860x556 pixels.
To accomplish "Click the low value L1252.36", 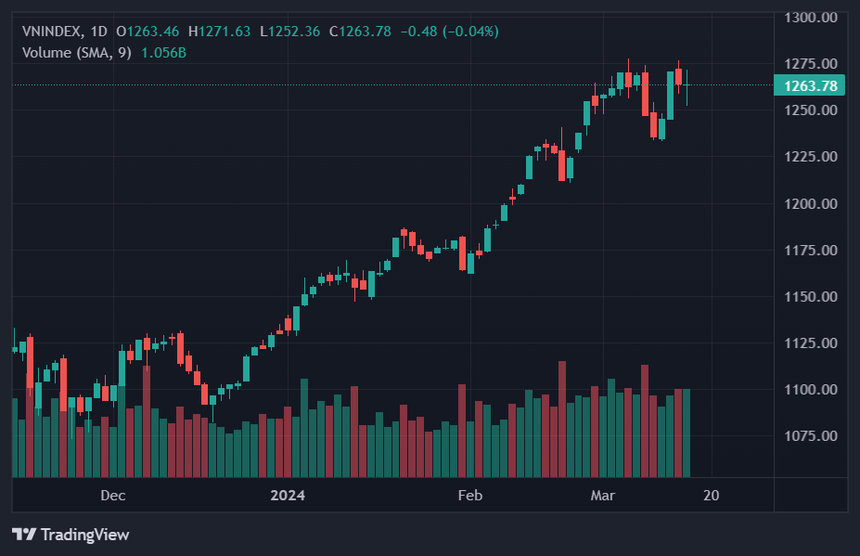I will click(x=290, y=31).
